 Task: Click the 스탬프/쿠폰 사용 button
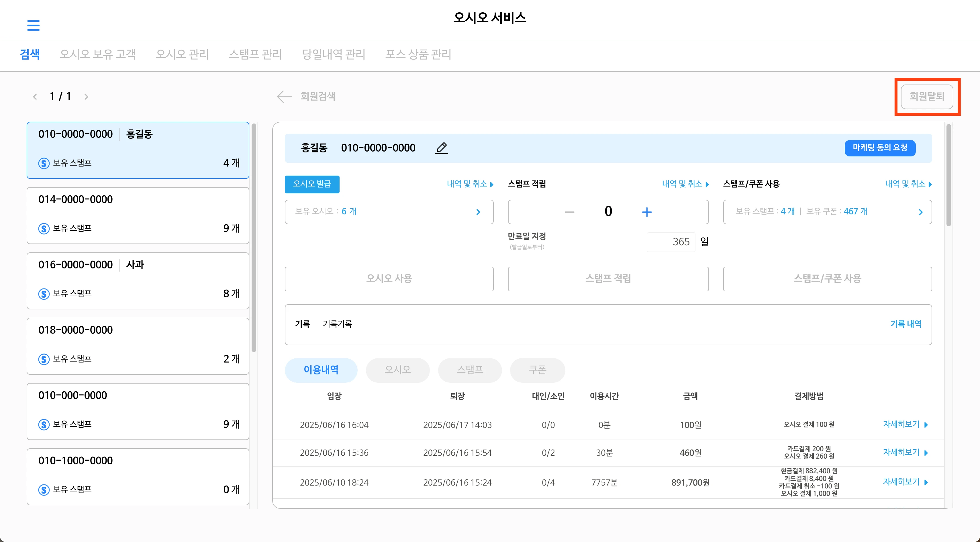[x=827, y=279]
